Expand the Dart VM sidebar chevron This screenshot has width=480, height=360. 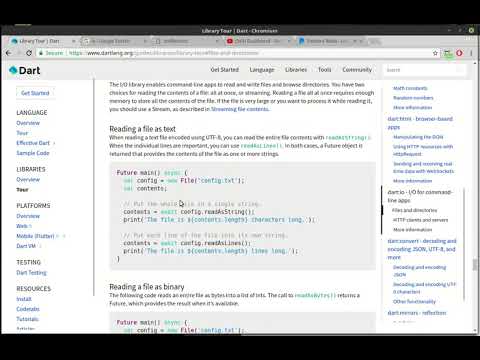[40, 246]
